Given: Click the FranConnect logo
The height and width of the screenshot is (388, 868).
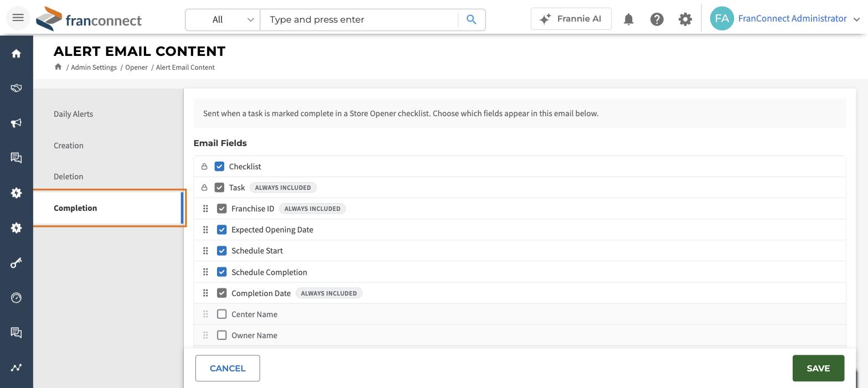Looking at the screenshot, I should click(89, 19).
